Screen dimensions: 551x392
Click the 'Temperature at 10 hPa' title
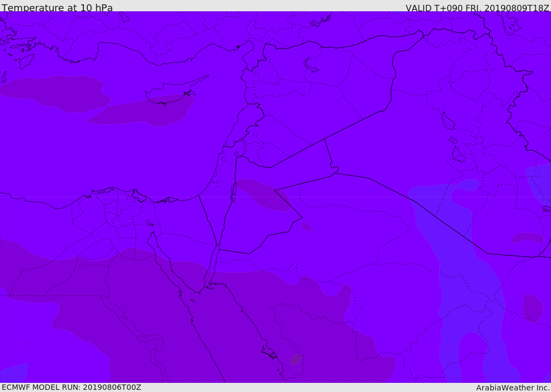coord(57,8)
